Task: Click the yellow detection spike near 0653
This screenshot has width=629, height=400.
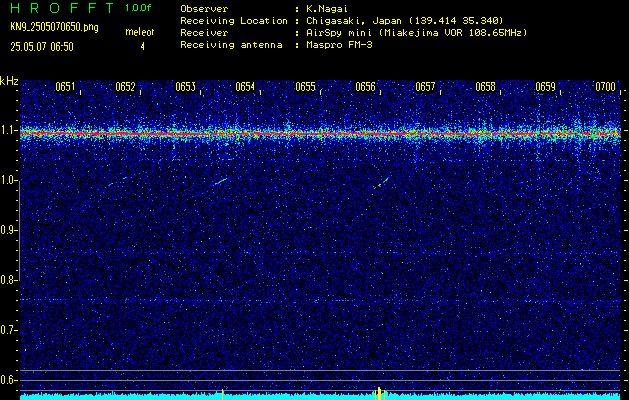Action: pyautogui.click(x=222, y=394)
